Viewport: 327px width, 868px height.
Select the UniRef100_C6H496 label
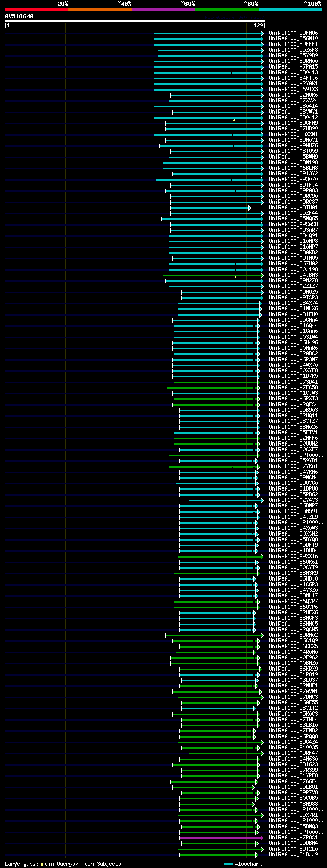click(293, 343)
